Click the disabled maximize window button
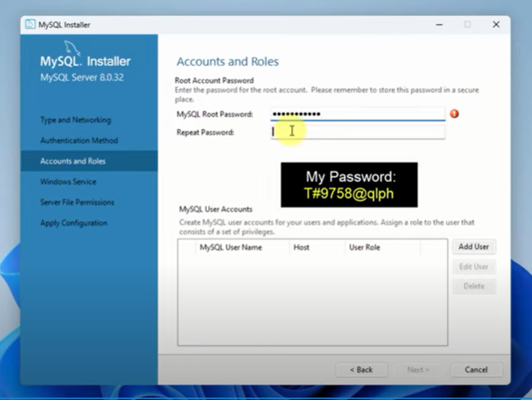The height and width of the screenshot is (400, 532). coord(467,24)
